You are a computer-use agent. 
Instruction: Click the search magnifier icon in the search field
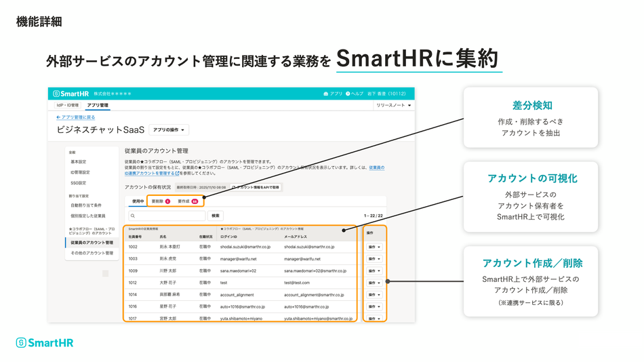133,216
